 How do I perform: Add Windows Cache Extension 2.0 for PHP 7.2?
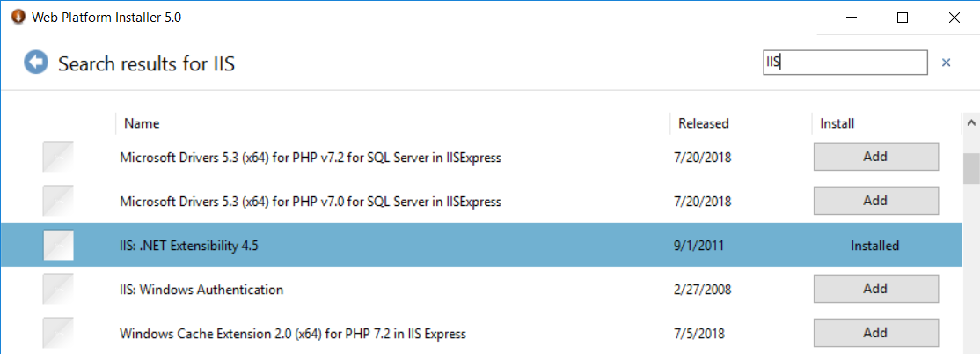click(875, 333)
